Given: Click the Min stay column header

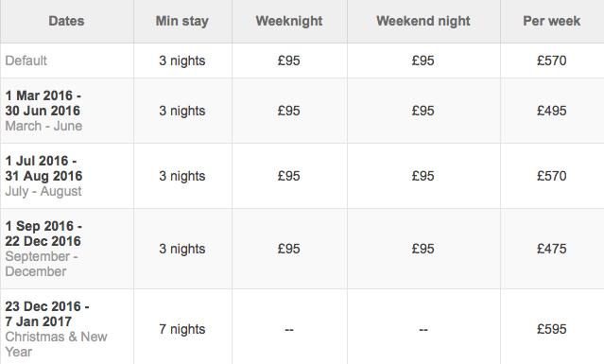Looking at the screenshot, I should click(181, 21).
